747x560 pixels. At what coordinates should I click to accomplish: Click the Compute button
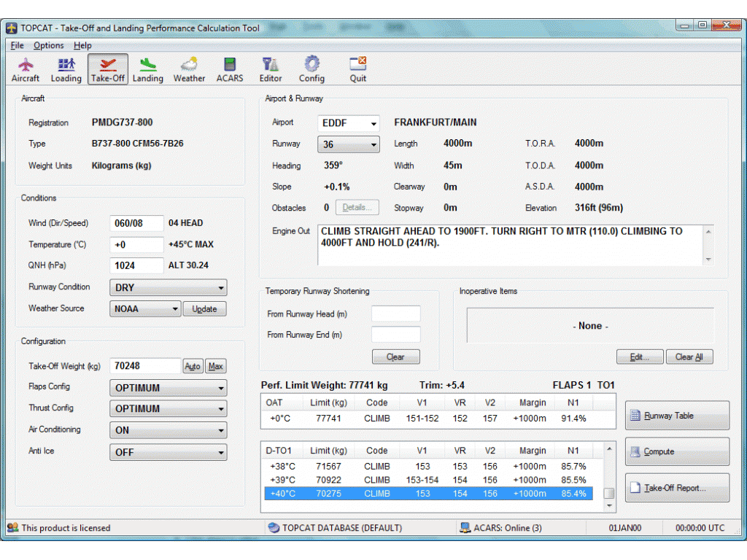(677, 451)
